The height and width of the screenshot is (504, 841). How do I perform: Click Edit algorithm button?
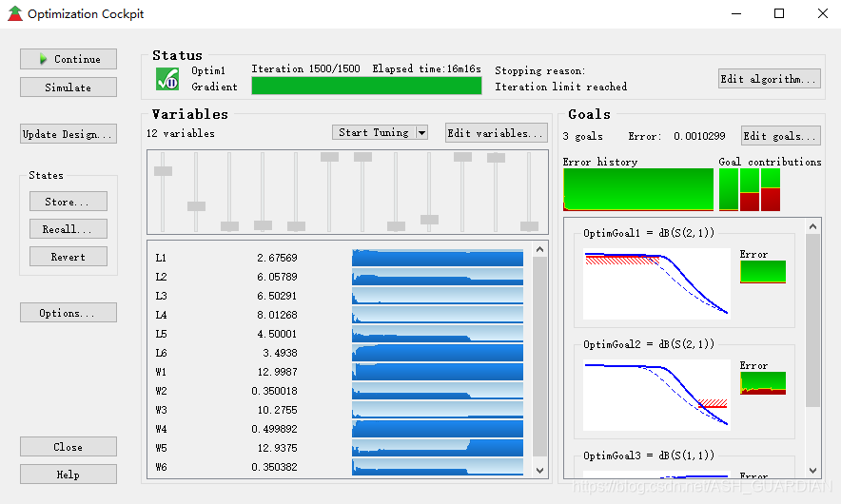769,79
